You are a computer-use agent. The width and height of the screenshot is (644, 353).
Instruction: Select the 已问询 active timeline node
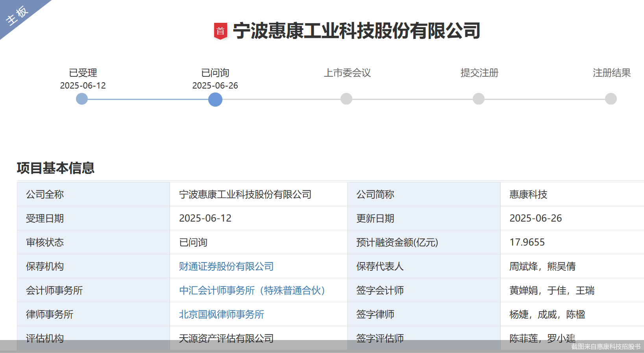coord(215,99)
